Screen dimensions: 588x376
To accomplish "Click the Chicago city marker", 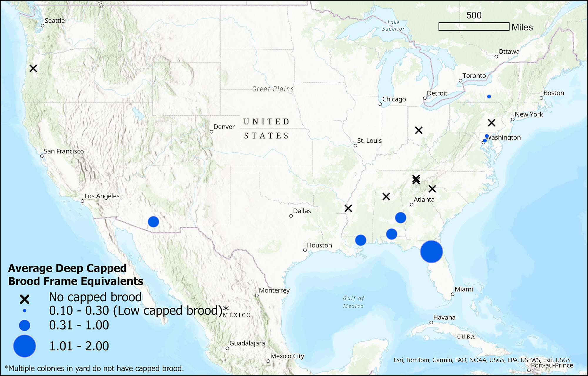I will pyautogui.click(x=380, y=104).
